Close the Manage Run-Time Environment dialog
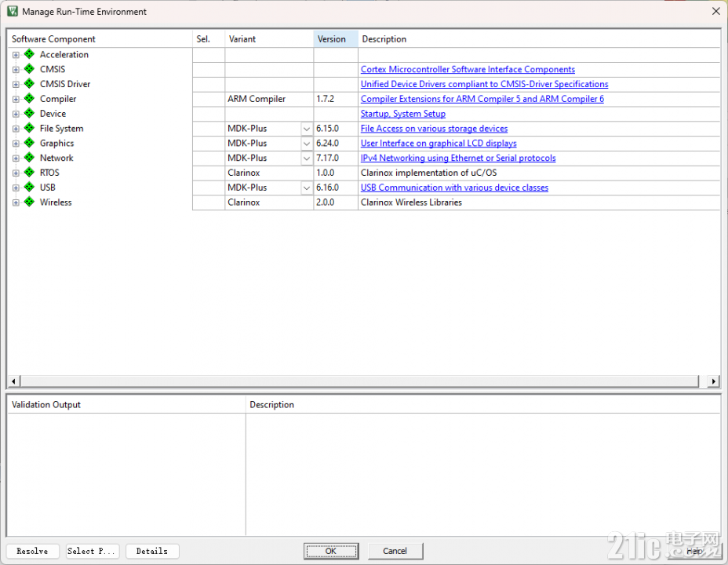 tap(716, 11)
